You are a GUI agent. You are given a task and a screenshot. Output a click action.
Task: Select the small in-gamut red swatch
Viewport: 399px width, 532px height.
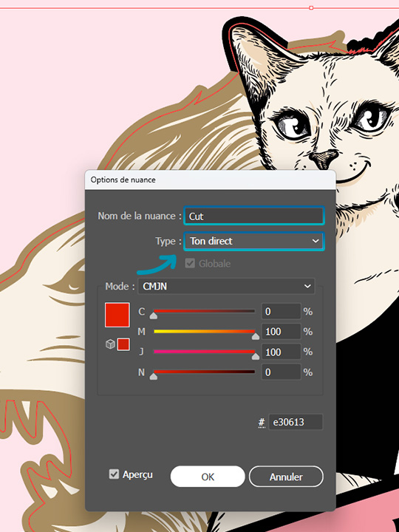(123, 344)
